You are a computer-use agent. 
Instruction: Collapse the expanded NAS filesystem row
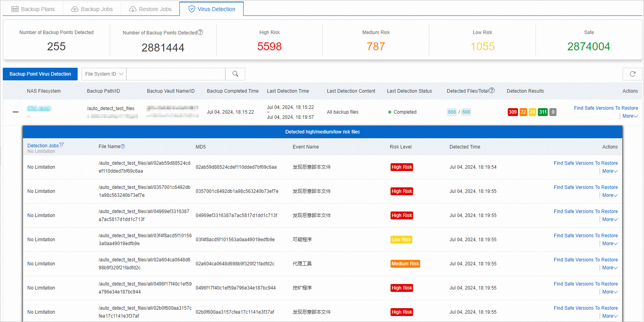[x=15, y=112]
